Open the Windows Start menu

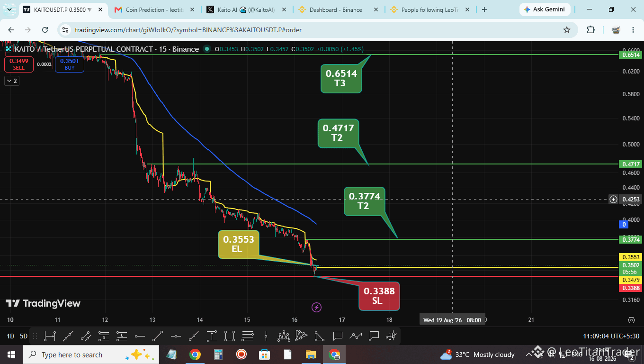click(11, 355)
